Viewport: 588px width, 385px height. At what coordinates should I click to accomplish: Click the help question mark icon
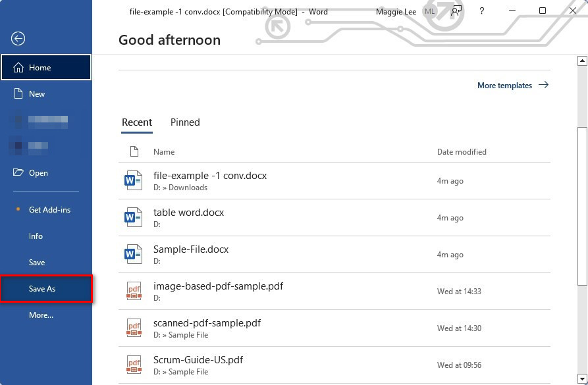click(482, 11)
